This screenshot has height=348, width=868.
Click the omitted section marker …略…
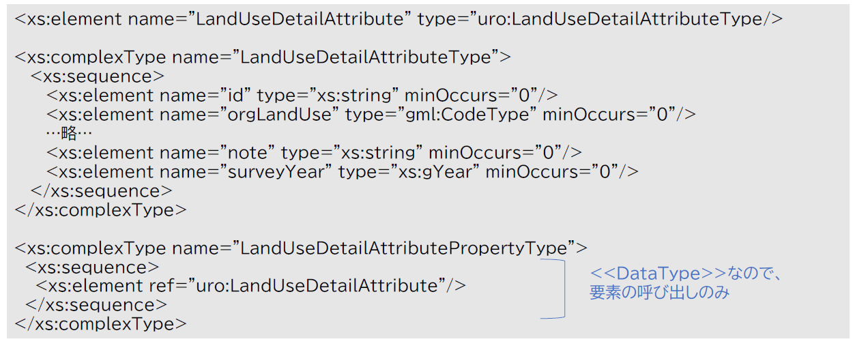tap(69, 133)
